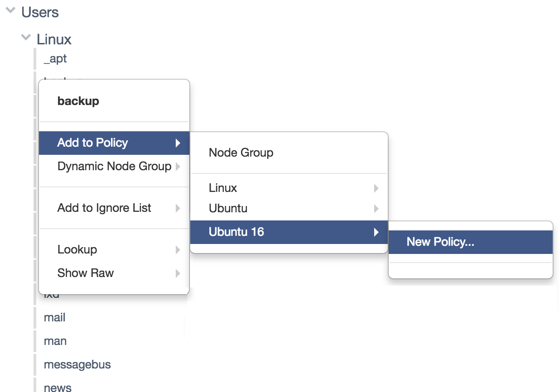
Task: Select the _apt user entry
Action: coord(55,59)
